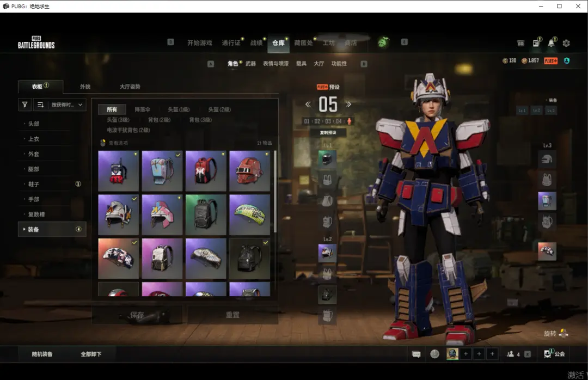Image resolution: width=588 pixels, height=380 pixels.
Task: Open the friends list icon showing 4
Action: coord(513,354)
